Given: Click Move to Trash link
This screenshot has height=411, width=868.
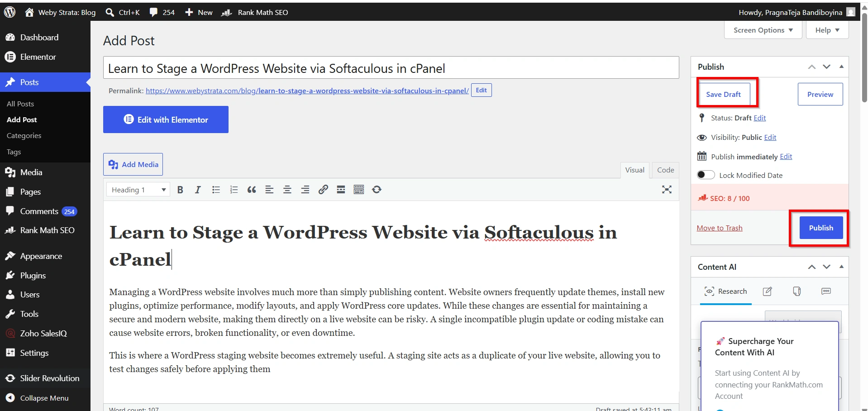Looking at the screenshot, I should (720, 228).
